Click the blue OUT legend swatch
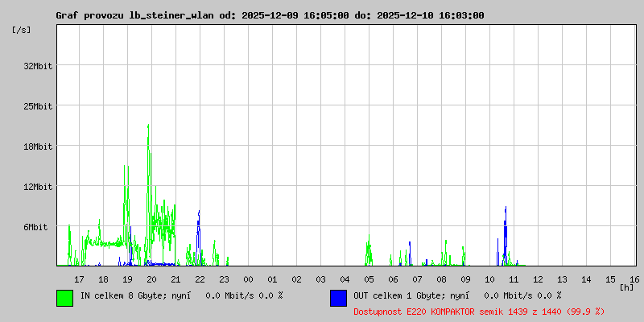Image resolution: width=644 pixels, height=322 pixels. pos(338,298)
